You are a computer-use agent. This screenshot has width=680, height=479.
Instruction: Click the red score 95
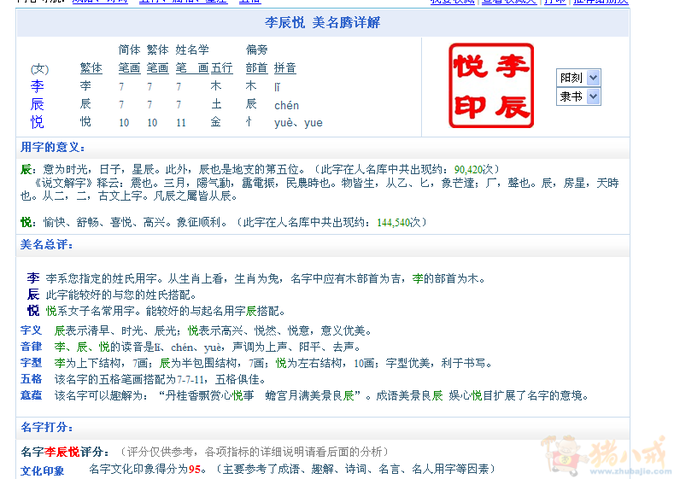[195, 469]
